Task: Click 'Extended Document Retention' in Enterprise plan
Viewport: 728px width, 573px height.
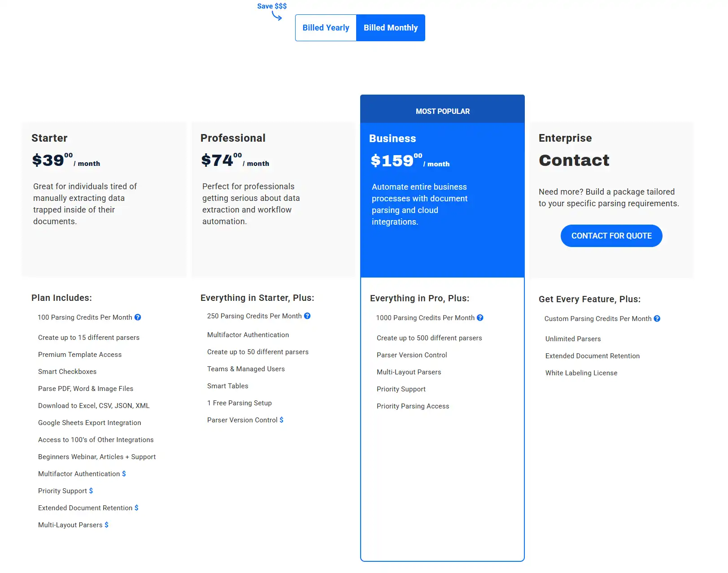Action: [x=593, y=356]
